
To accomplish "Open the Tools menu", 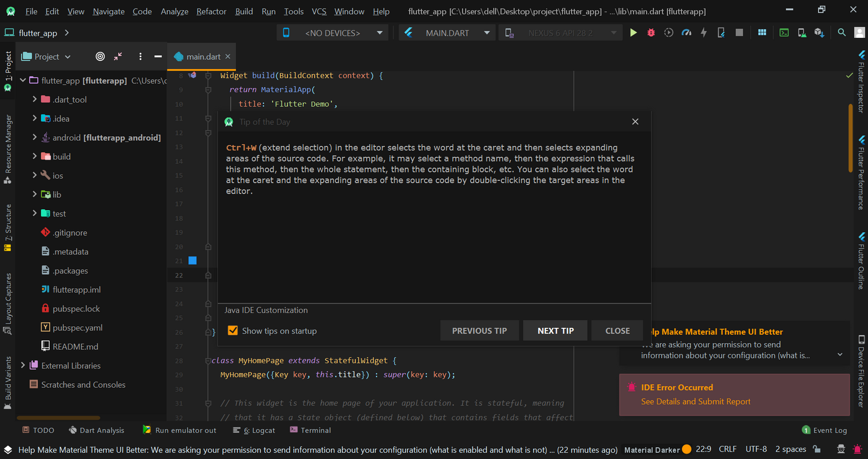I will (294, 11).
